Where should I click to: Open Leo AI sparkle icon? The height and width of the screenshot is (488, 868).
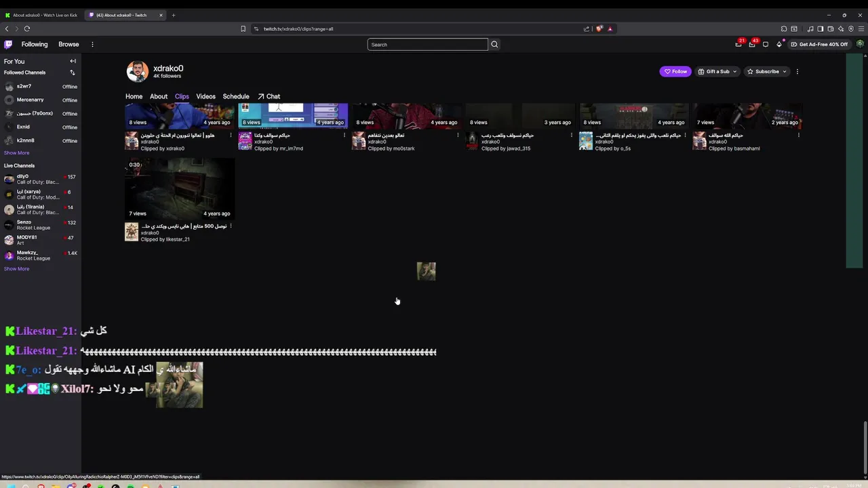[x=841, y=28]
